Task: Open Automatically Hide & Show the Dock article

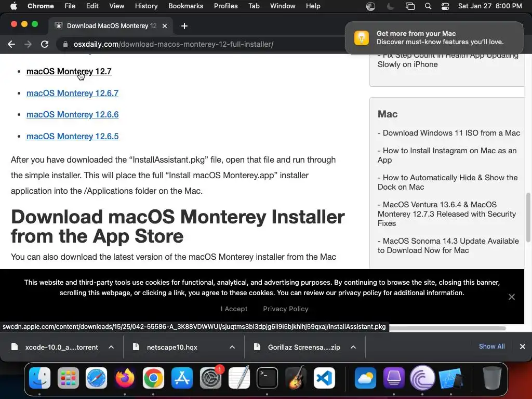Action: click(x=447, y=182)
